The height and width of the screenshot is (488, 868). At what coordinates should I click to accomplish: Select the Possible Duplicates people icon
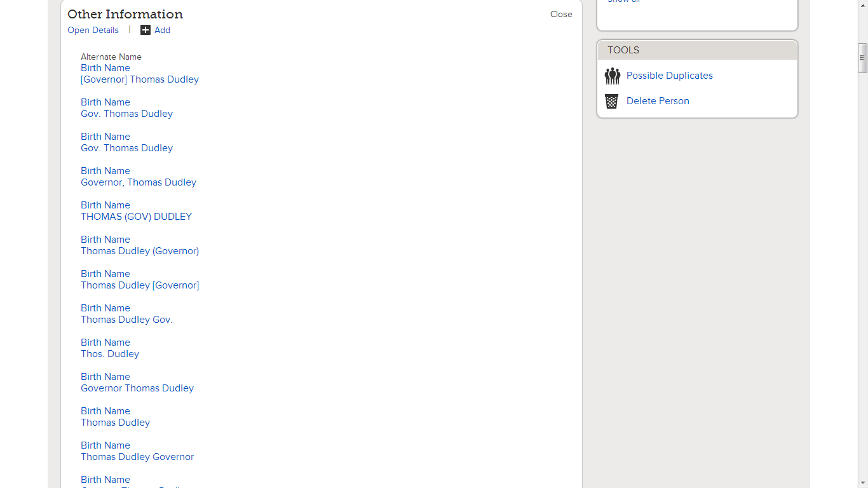pos(612,76)
